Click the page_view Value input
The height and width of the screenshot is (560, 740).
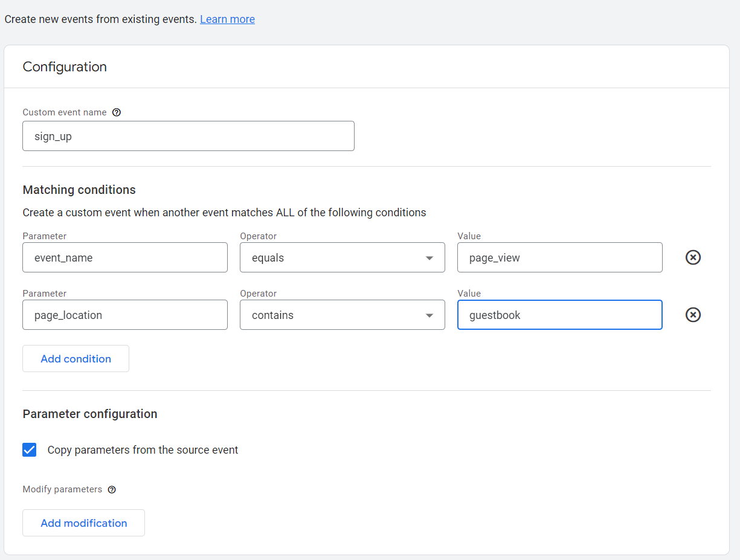pyautogui.click(x=559, y=258)
